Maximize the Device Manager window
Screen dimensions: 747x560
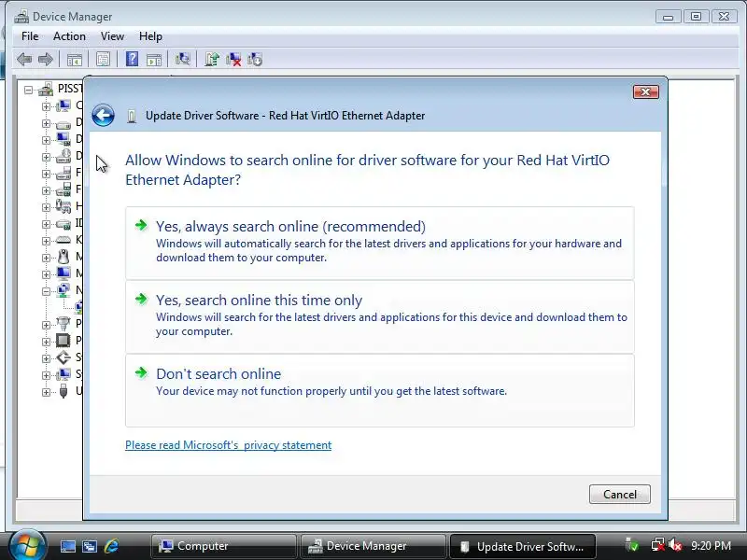(x=696, y=17)
